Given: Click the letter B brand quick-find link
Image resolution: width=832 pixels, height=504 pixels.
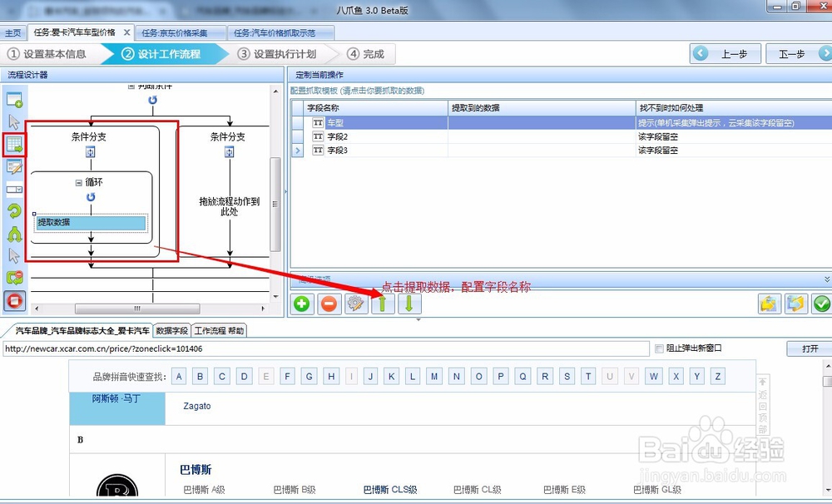Looking at the screenshot, I should (x=200, y=376).
